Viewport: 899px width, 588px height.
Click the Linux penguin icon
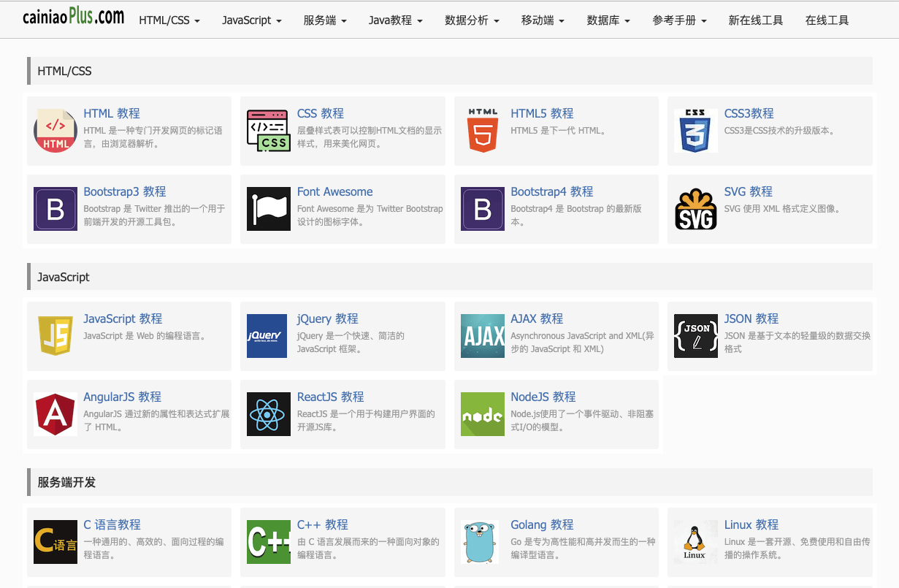click(696, 542)
